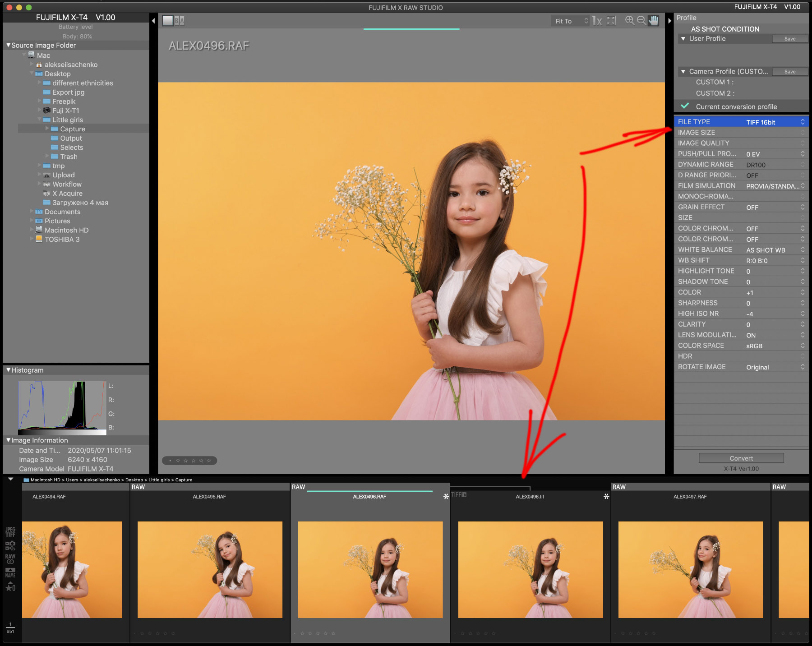Toggle the RAW linked-files filter icon
Image resolution: width=812 pixels, height=646 pixels.
10,559
